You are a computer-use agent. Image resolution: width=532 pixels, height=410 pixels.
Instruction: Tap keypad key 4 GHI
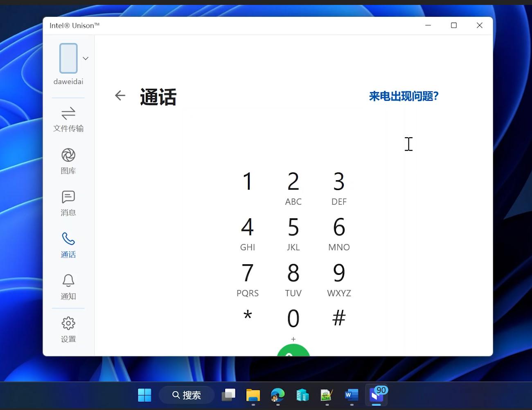[x=248, y=234]
